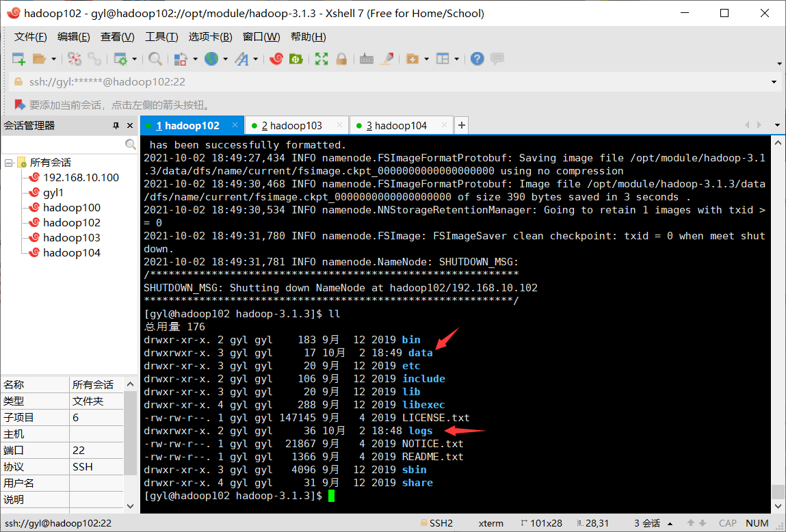Open the 编辑(E) menu

74,36
